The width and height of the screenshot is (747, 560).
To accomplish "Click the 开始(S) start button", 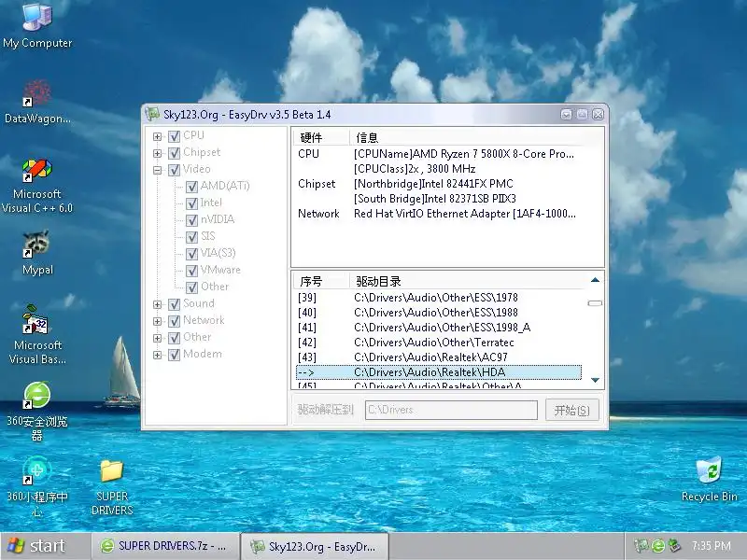I will click(x=571, y=410).
